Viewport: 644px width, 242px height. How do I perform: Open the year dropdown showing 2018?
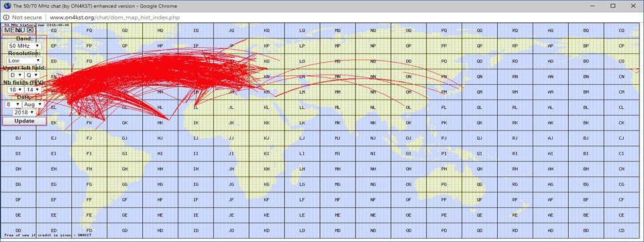coord(23,112)
